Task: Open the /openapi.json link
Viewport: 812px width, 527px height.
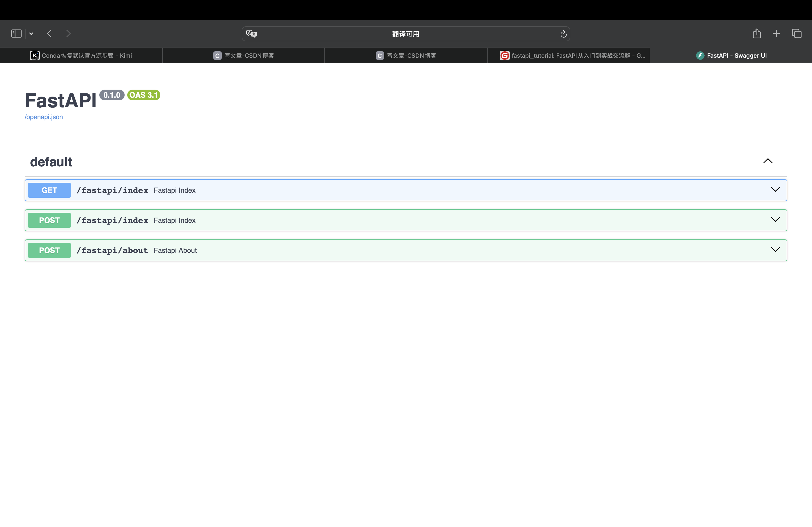Action: (x=44, y=117)
